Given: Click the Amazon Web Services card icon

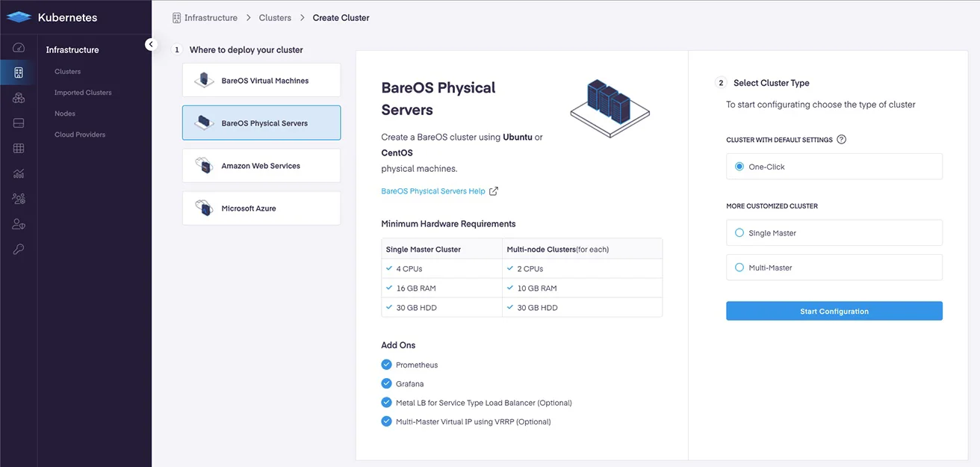Looking at the screenshot, I should pyautogui.click(x=204, y=166).
